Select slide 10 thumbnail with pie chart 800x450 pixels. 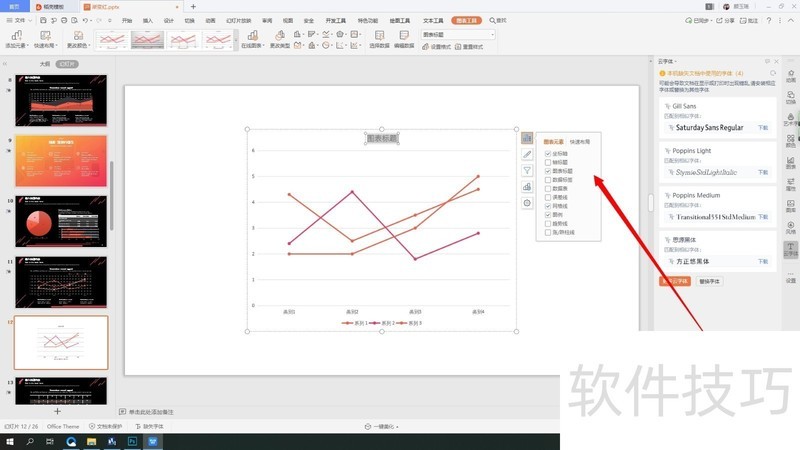tap(61, 221)
